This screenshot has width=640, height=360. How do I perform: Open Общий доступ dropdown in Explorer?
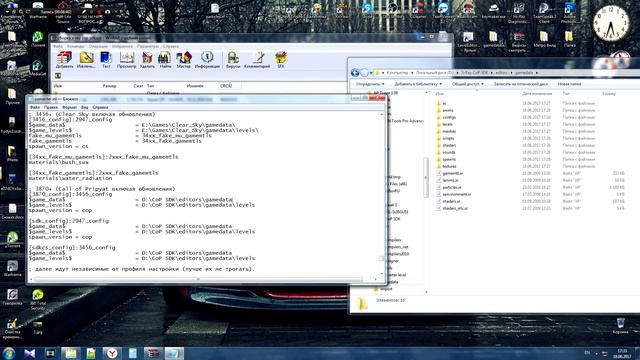tap(468, 84)
